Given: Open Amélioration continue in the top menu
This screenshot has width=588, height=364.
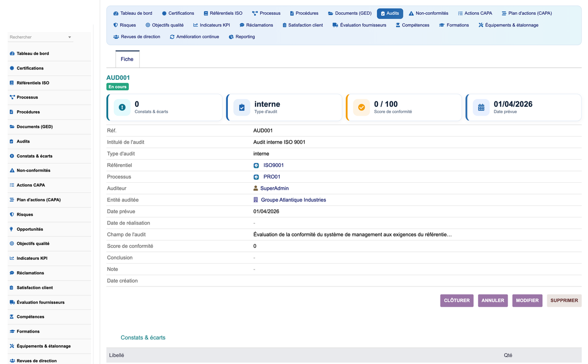Looking at the screenshot, I should point(195,37).
